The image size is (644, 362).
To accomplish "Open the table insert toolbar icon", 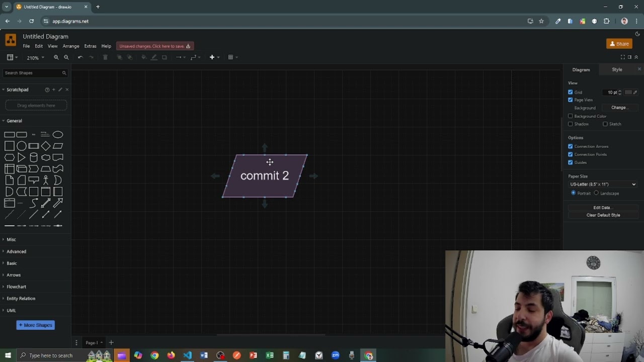I will coord(232,57).
